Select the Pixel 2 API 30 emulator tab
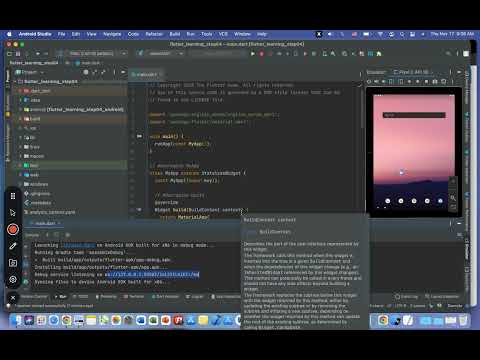 (x=412, y=72)
